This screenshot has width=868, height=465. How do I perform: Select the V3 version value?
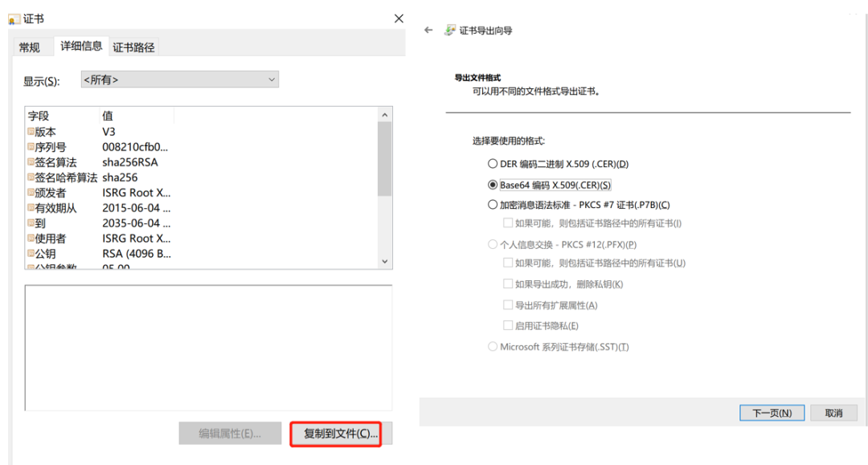point(108,132)
